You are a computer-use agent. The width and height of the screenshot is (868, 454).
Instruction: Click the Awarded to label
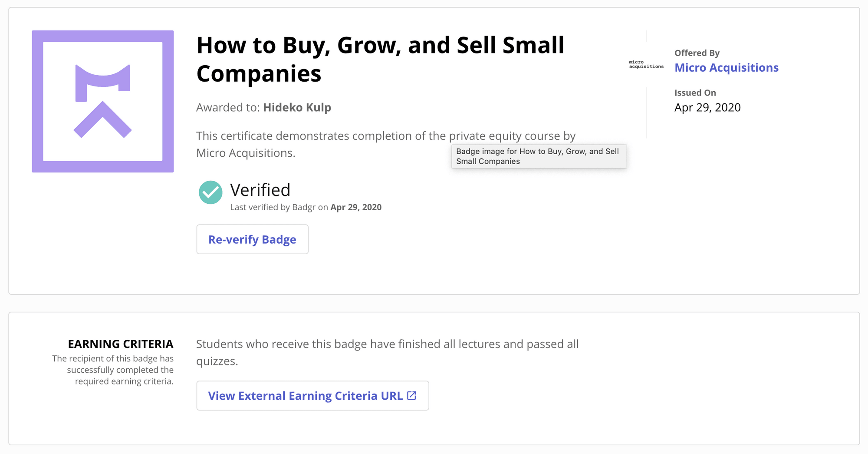tap(228, 107)
